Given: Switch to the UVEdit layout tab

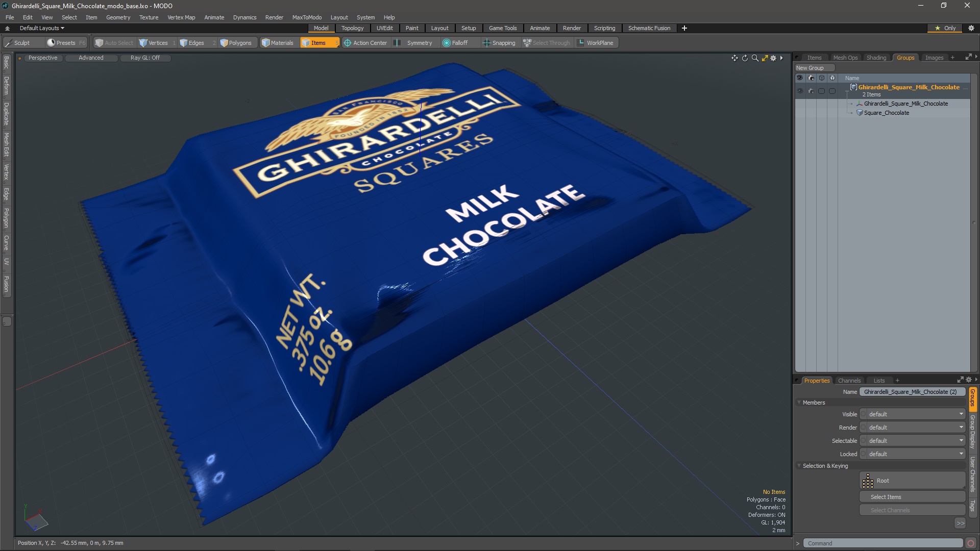Looking at the screenshot, I should (384, 28).
